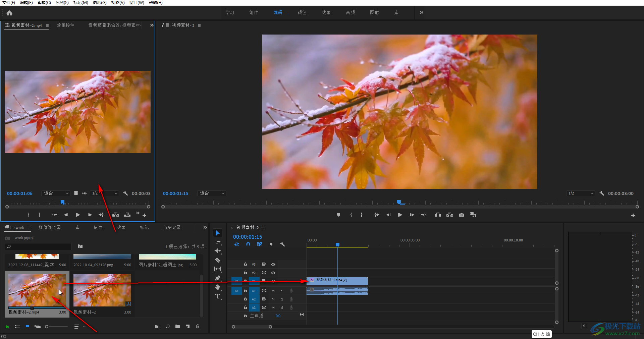Open Program monitor zoom level dropdown
The height and width of the screenshot is (339, 644).
click(212, 193)
